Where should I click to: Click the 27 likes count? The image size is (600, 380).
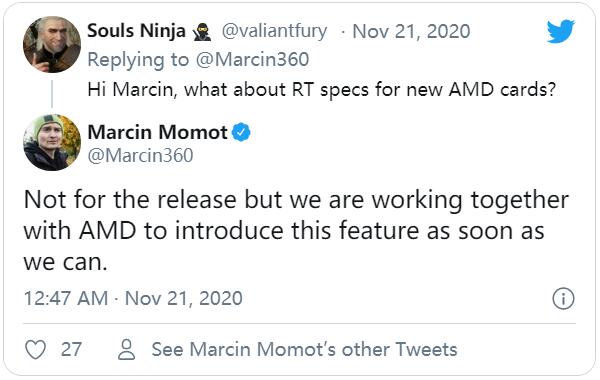[71, 349]
